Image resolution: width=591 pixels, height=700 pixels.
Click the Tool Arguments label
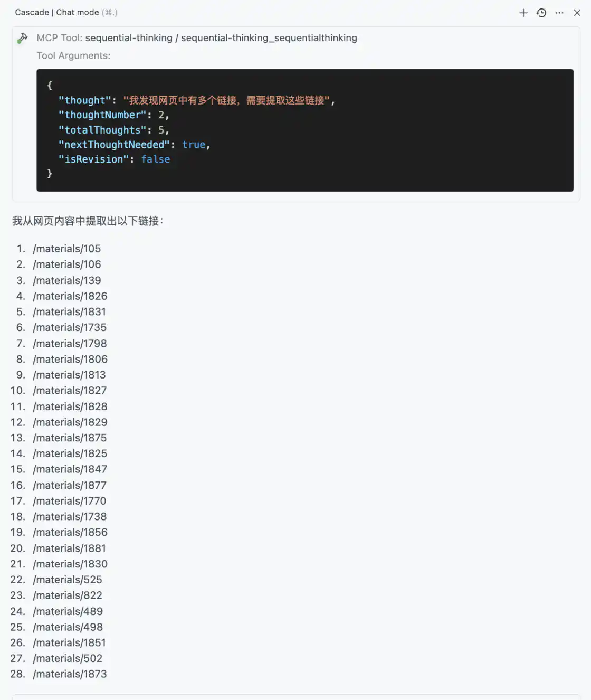[73, 55]
